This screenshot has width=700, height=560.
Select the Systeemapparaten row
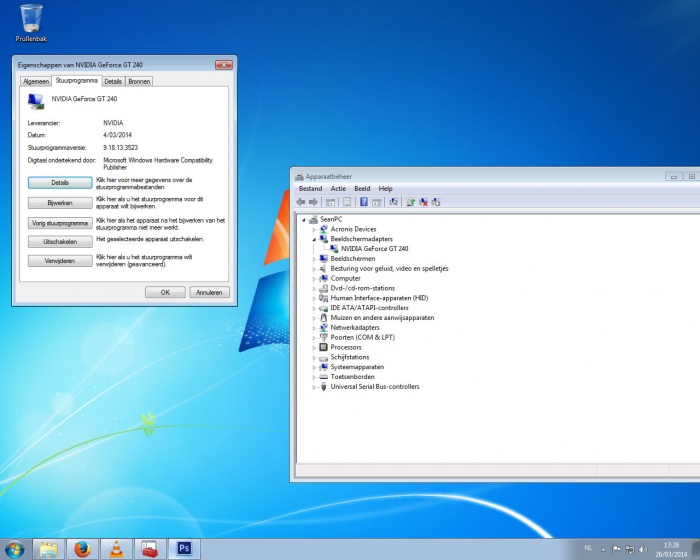pyautogui.click(x=357, y=367)
